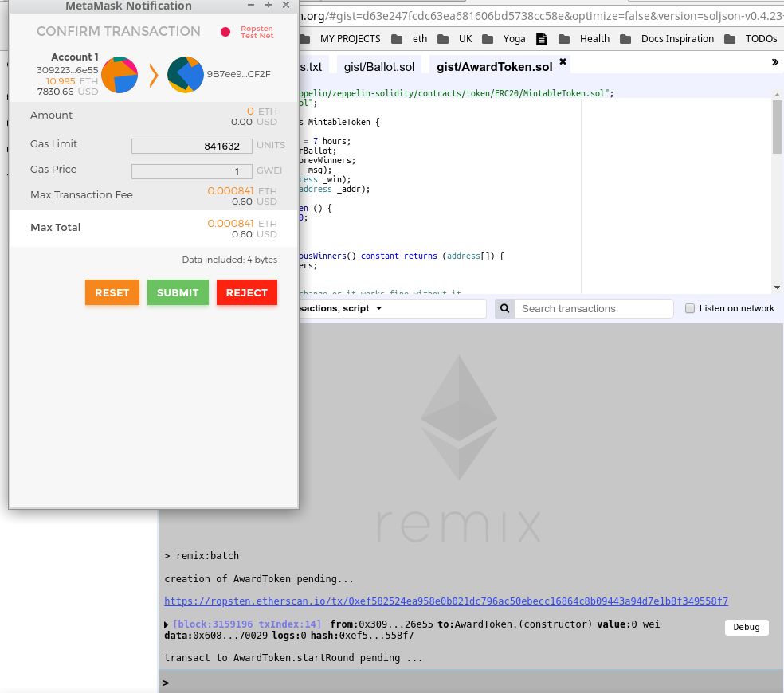Close the MetaMask Notification window
784x693 pixels.
tap(286, 5)
